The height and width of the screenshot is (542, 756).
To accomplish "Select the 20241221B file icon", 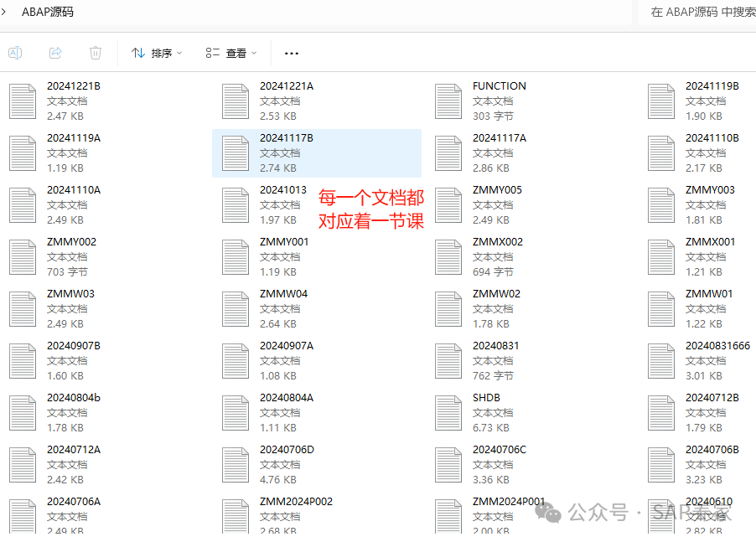I will 23,101.
